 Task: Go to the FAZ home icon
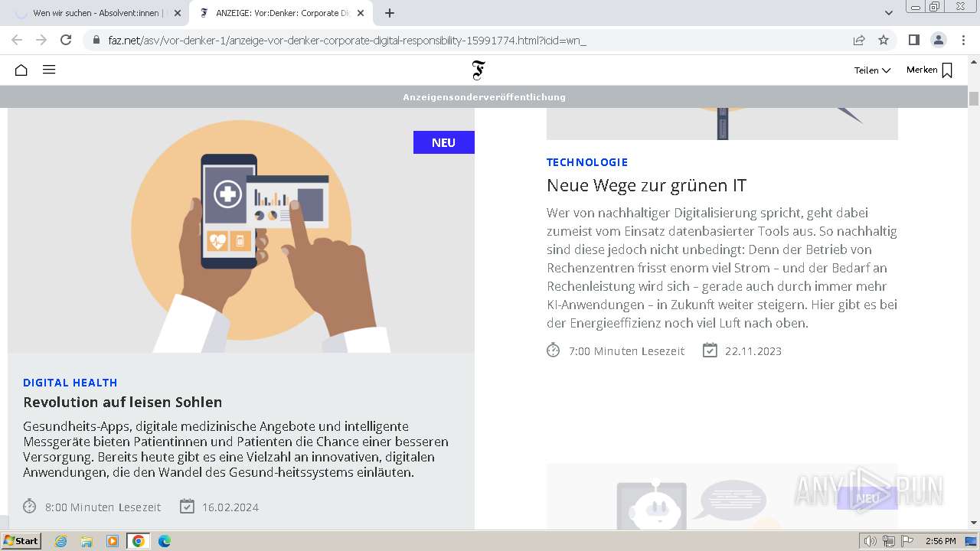[x=21, y=70]
